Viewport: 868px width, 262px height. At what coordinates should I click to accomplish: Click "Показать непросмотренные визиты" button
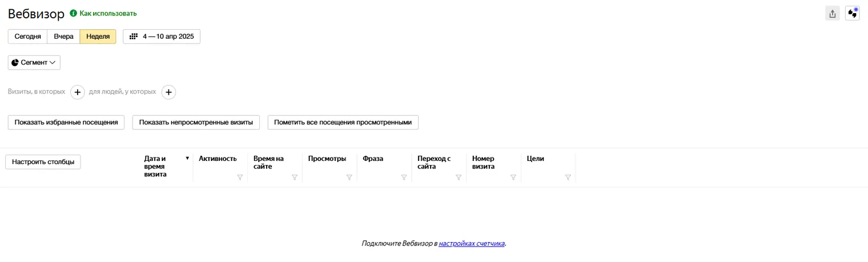click(x=196, y=122)
